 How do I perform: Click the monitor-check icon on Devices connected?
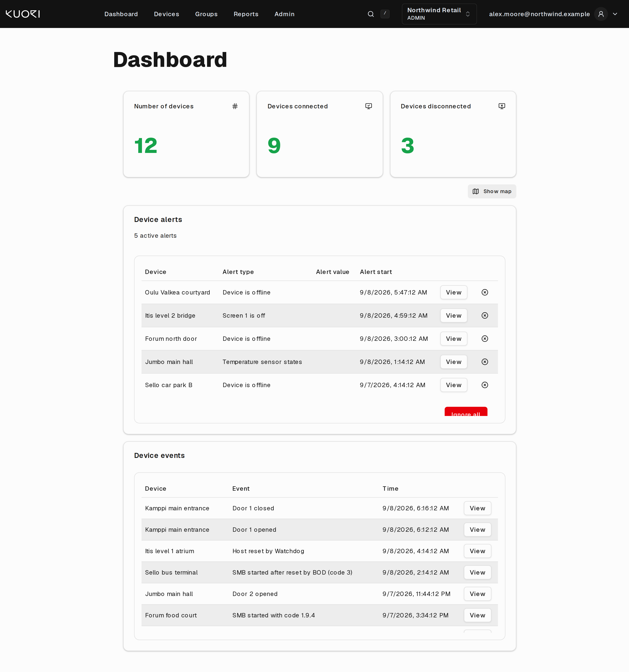coord(369,106)
